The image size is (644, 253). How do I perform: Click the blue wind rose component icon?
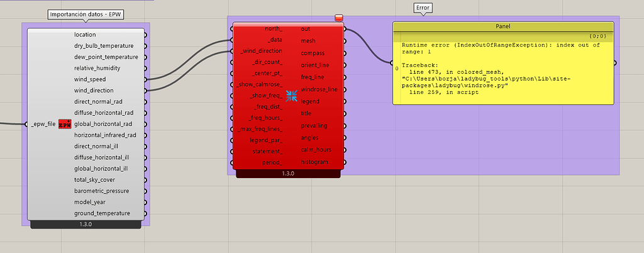pos(292,96)
